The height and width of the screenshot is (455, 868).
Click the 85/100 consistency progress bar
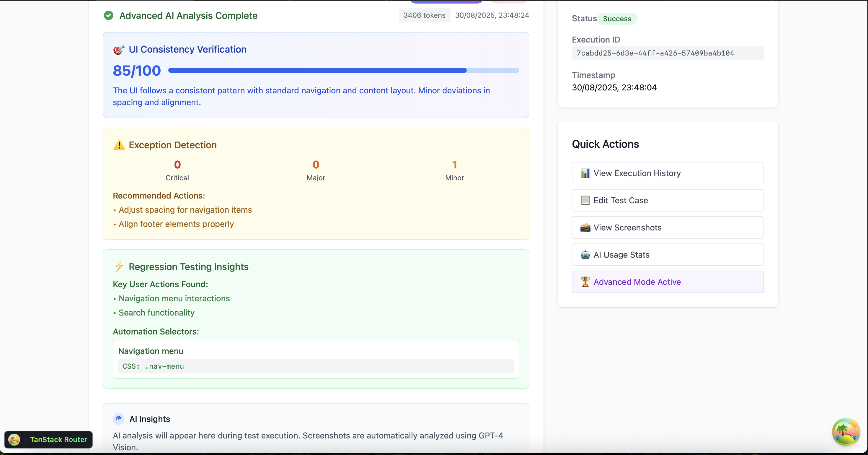(x=343, y=71)
